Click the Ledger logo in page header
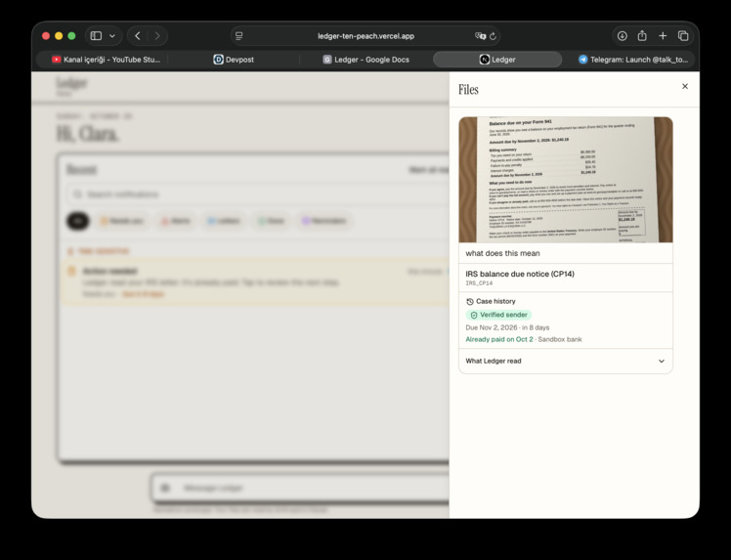The height and width of the screenshot is (560, 731). (x=71, y=85)
